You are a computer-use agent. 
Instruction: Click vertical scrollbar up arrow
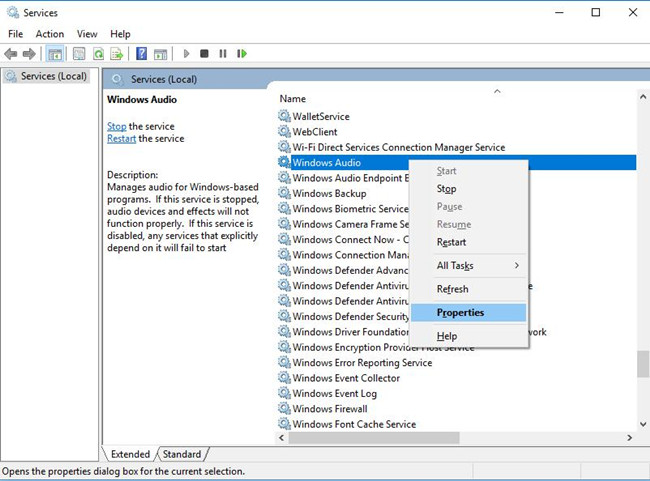coord(643,97)
